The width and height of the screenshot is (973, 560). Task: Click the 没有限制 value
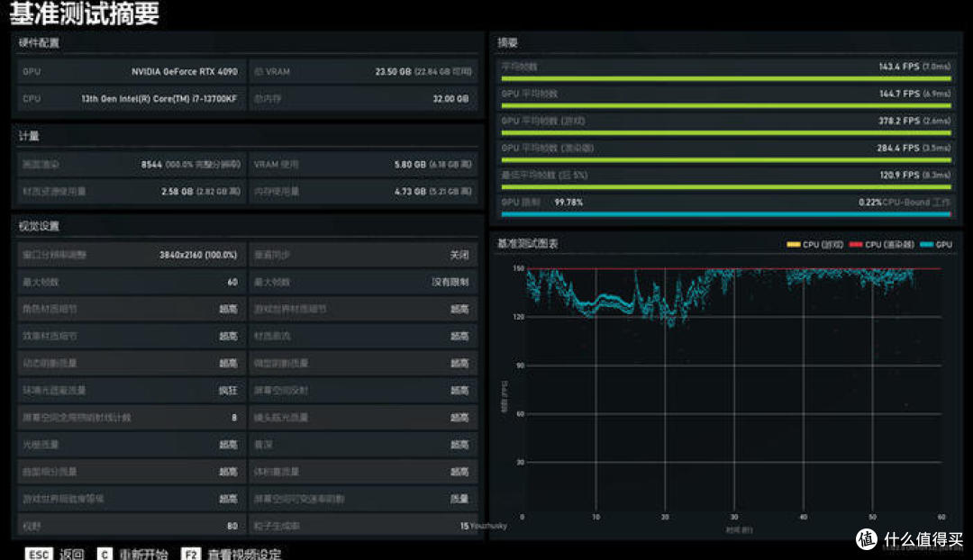450,282
